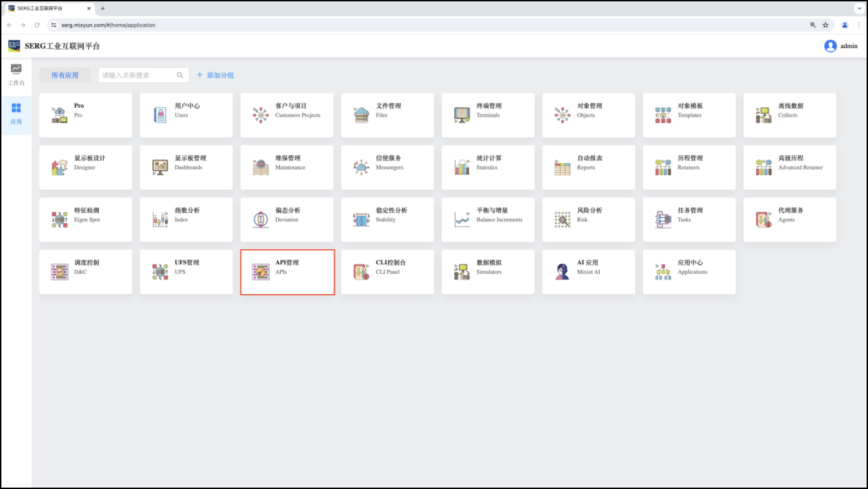Select the 用户中心 Users notebook icon

[160, 115]
